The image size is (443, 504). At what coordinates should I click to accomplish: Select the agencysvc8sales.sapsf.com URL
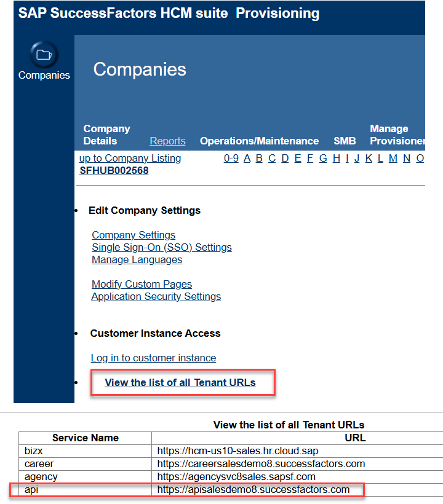[x=236, y=477]
